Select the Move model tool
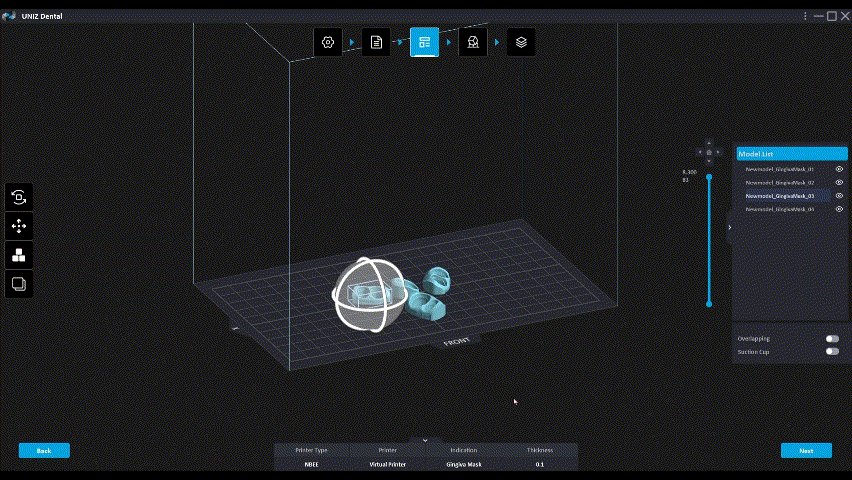The image size is (852, 480). click(x=19, y=226)
